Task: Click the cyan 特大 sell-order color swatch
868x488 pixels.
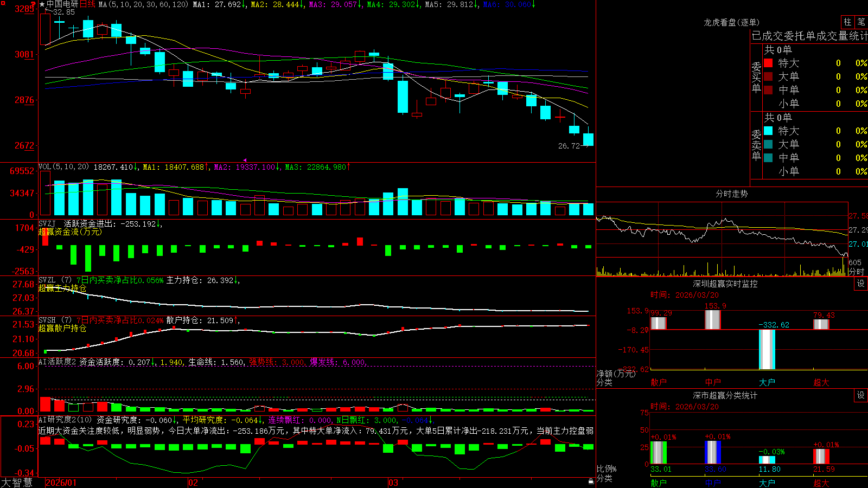Action: tap(768, 131)
